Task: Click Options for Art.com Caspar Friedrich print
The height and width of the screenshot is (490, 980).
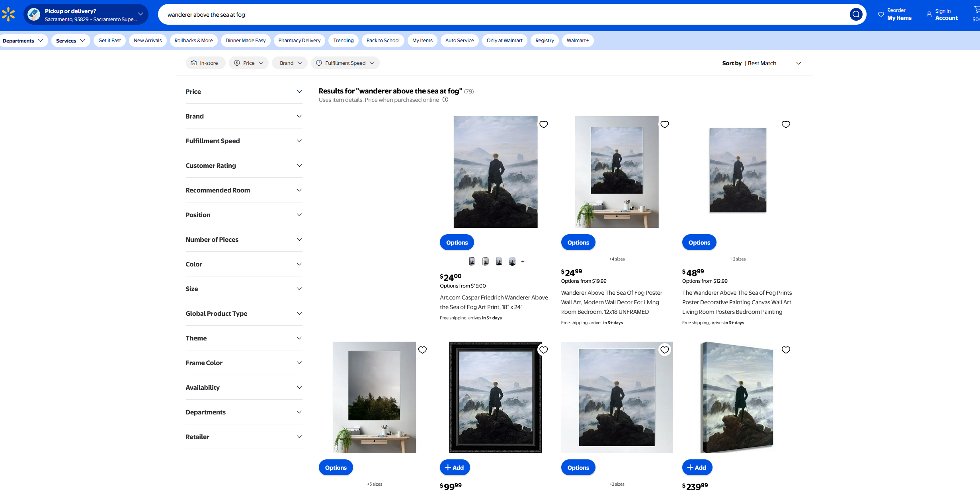Action: (x=457, y=242)
